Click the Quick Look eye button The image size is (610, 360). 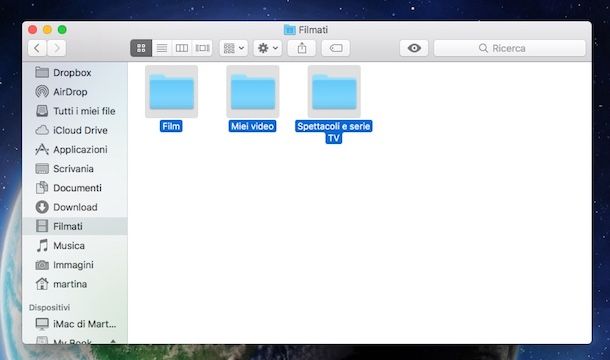point(414,48)
